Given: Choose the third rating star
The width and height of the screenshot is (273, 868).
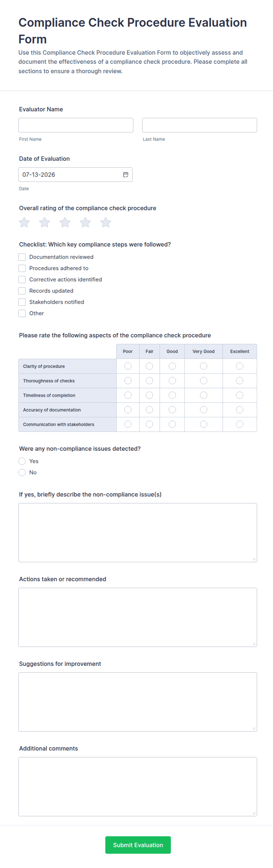Looking at the screenshot, I should point(65,222).
